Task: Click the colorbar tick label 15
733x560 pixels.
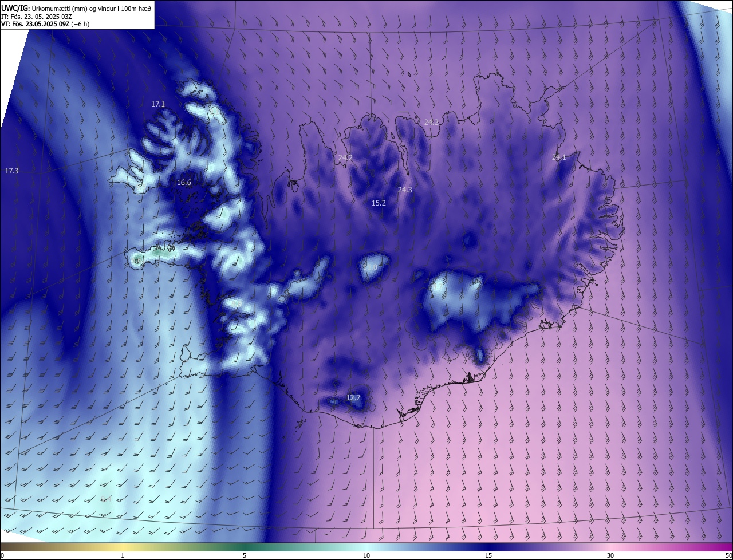Action: tap(488, 555)
